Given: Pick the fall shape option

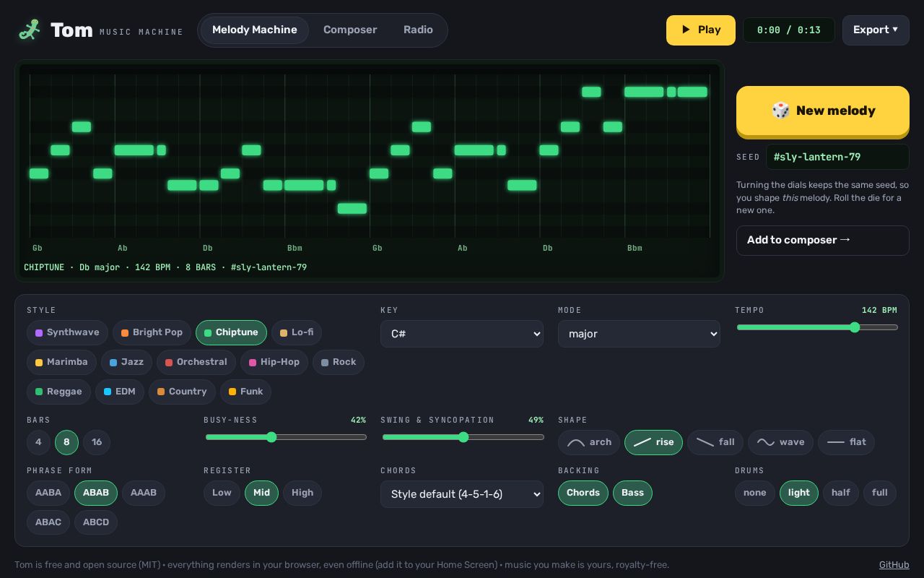Looking at the screenshot, I should (715, 442).
